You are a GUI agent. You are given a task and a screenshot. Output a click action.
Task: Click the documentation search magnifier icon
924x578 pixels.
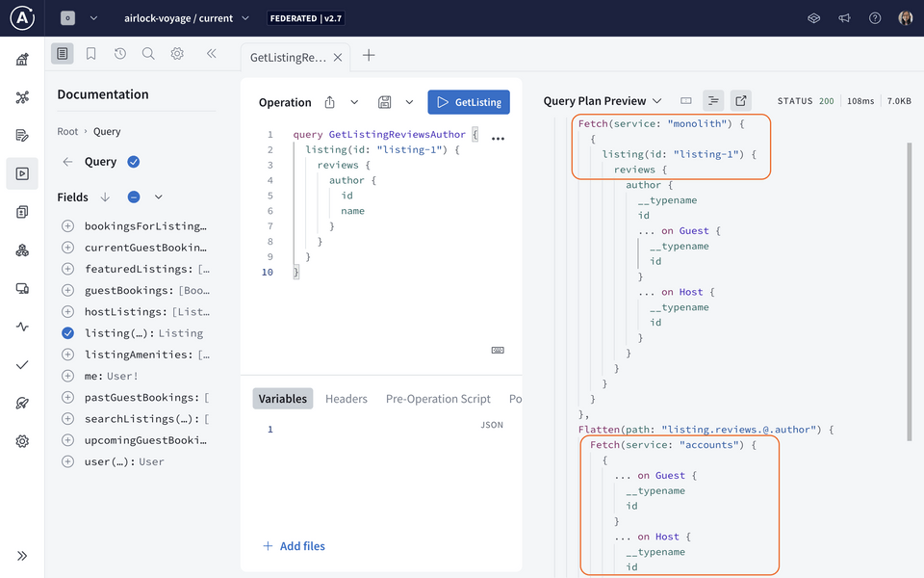[x=148, y=54]
